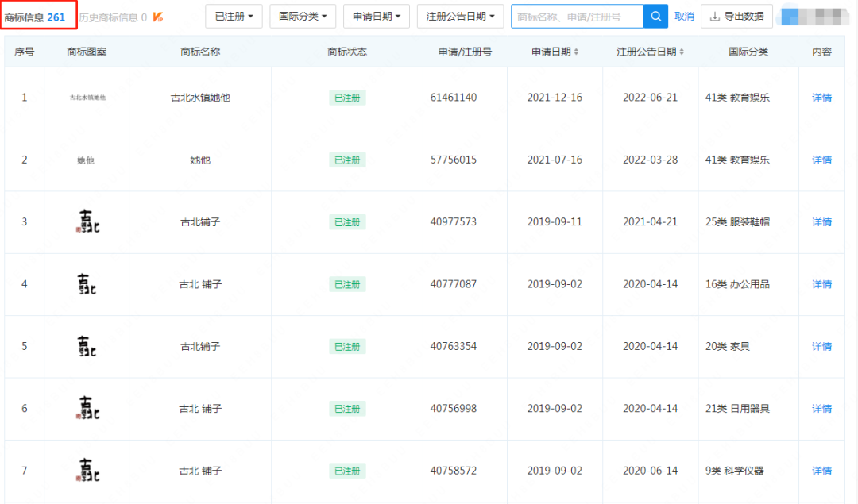Switch to the 历史商标信息 tab
Image resolution: width=858 pixels, height=504 pixels.
pos(112,17)
